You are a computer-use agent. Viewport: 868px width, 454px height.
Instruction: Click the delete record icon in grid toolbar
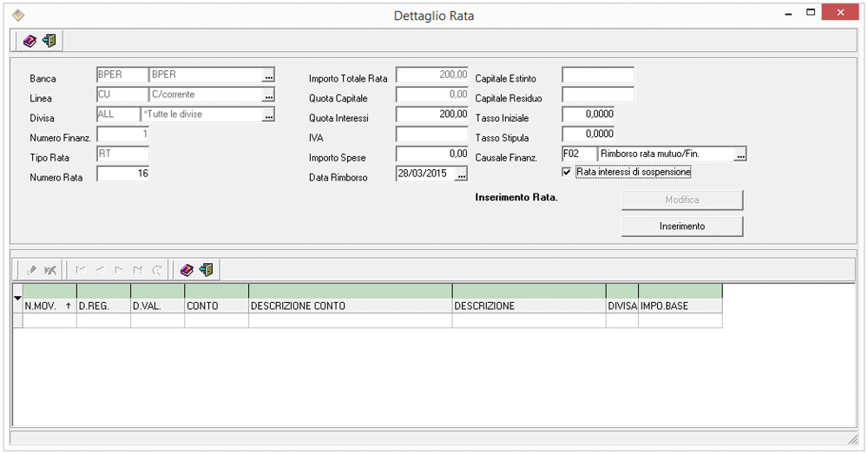point(51,270)
